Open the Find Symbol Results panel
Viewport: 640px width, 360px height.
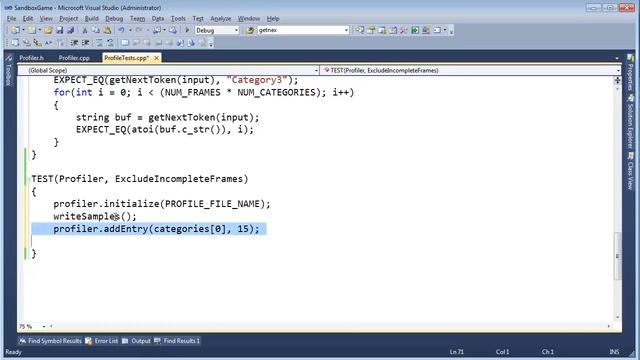[51, 341]
